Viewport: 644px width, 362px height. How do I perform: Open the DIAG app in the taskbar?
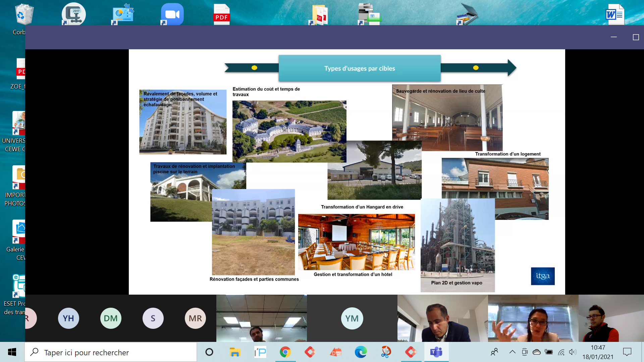click(x=335, y=352)
